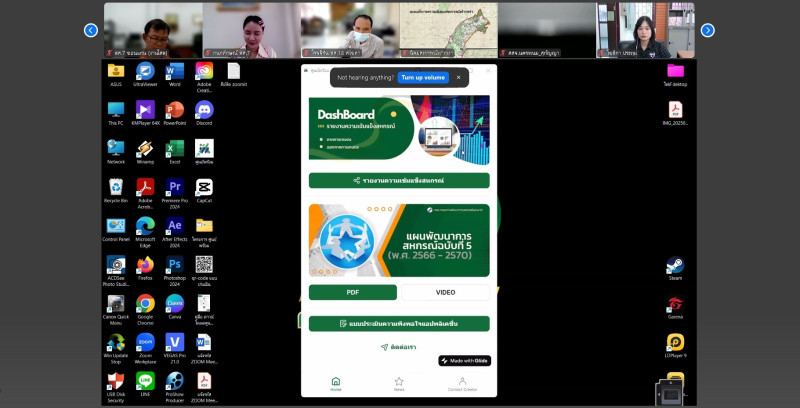Select the masked participant's video thumbnail
The height and width of the screenshot is (408, 800).
pyautogui.click(x=350, y=30)
